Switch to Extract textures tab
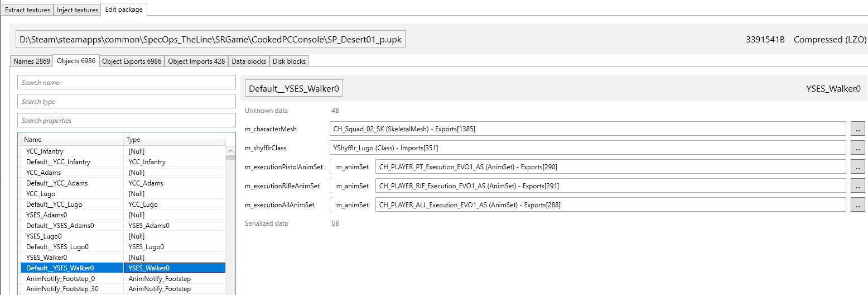 click(27, 9)
